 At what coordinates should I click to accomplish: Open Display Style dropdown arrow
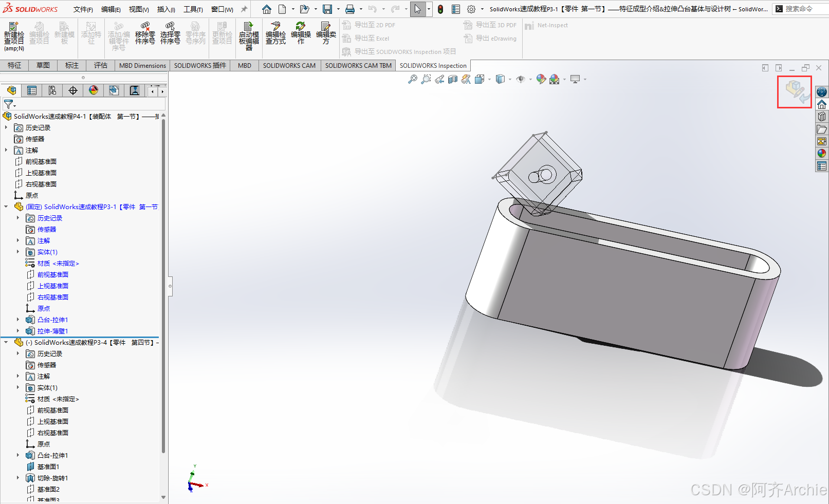(510, 79)
